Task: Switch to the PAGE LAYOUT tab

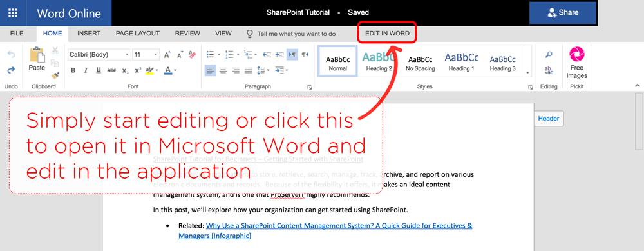Action: (138, 34)
